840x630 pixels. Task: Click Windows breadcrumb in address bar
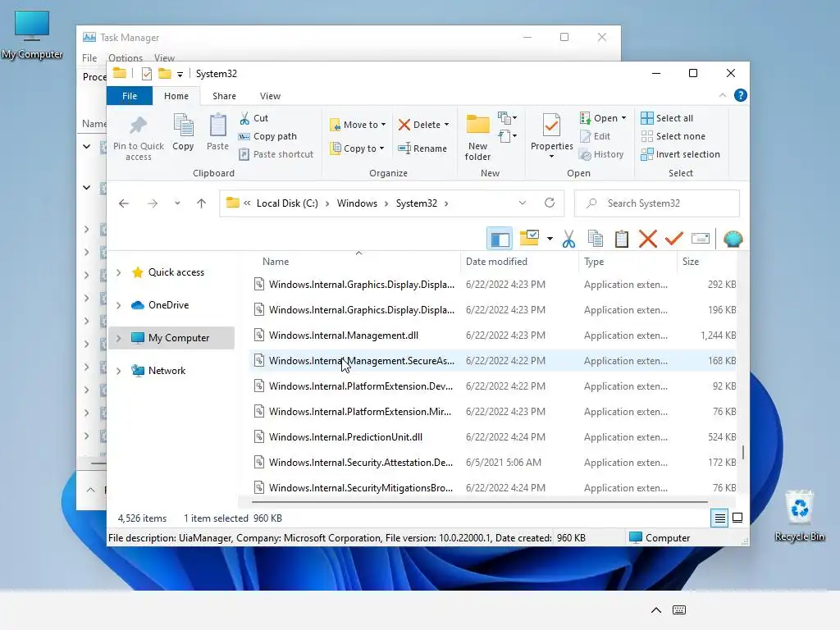[357, 203]
